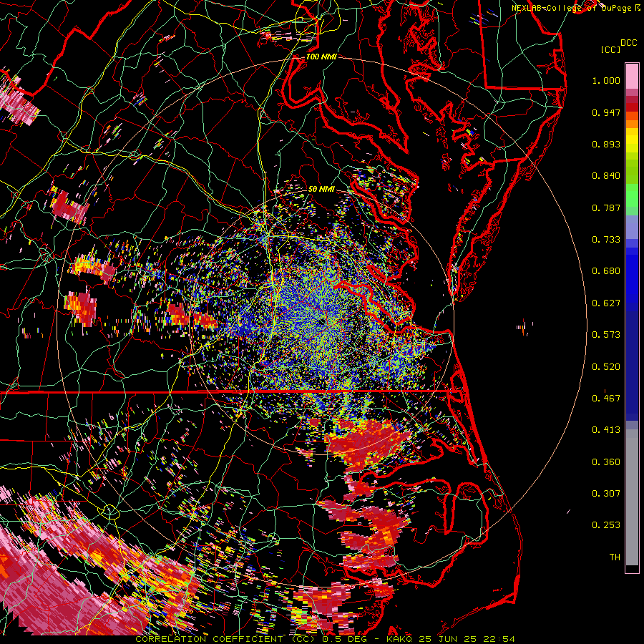The width and height of the screenshot is (644, 644).
Task: Click the 0.360 legend value
Action: pyautogui.click(x=606, y=462)
